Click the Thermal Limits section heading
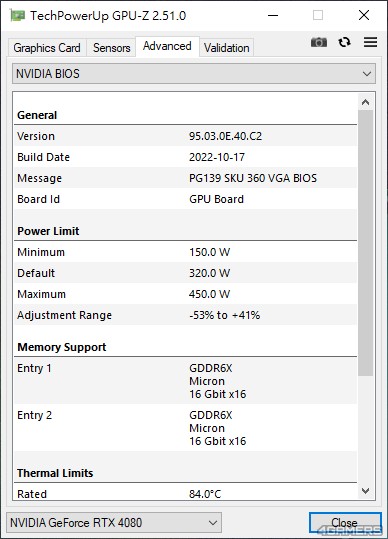This screenshot has height=539, width=388. point(55,473)
